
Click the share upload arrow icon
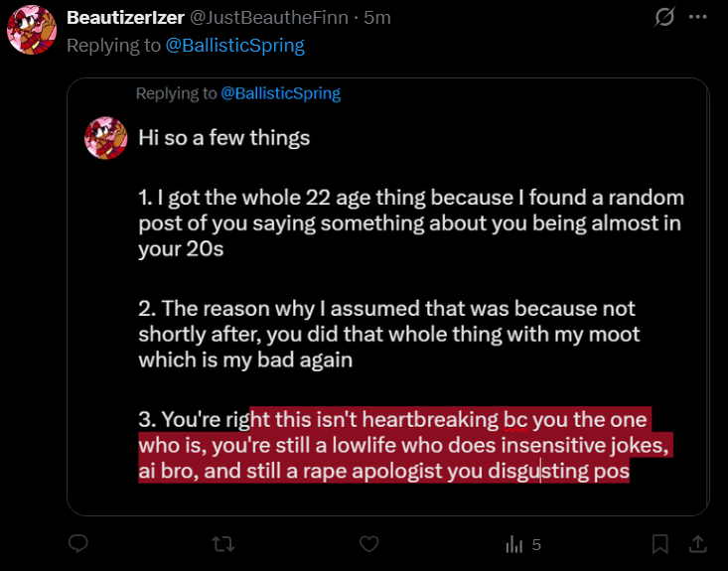pyautogui.click(x=697, y=544)
